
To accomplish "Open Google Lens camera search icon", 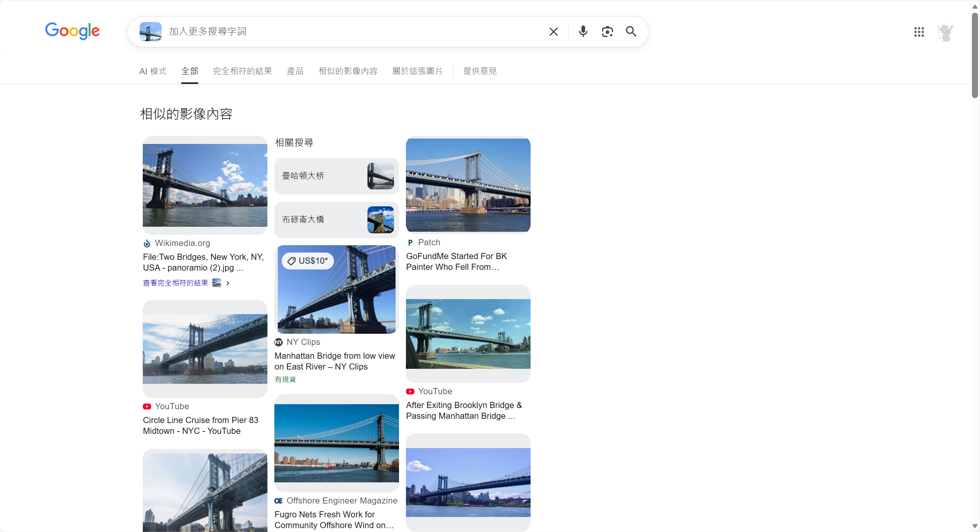I will tap(607, 32).
